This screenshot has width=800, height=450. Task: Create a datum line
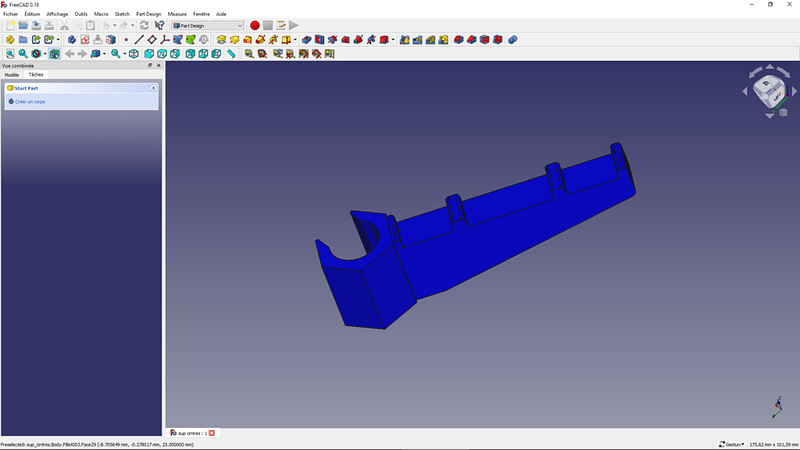[139, 40]
